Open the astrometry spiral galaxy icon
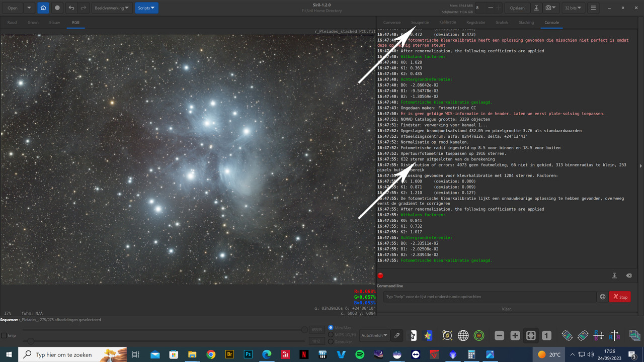The image size is (644, 362). click(447, 335)
